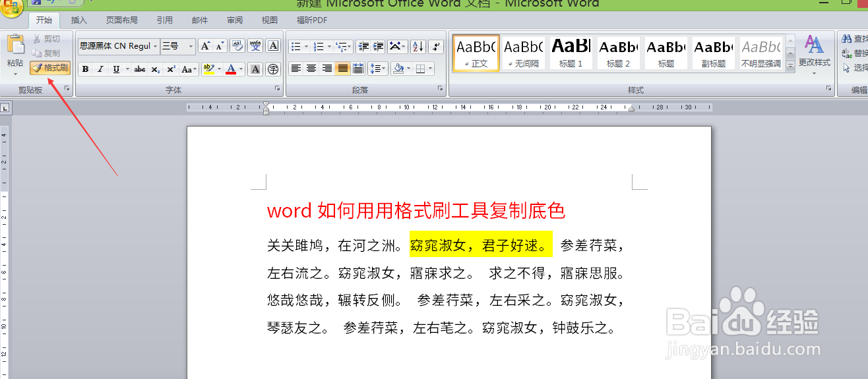Open the font name combo box

coord(119,46)
